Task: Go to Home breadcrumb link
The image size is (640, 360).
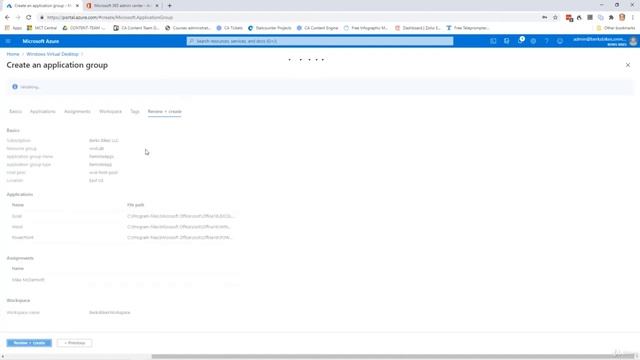Action: coord(13,54)
